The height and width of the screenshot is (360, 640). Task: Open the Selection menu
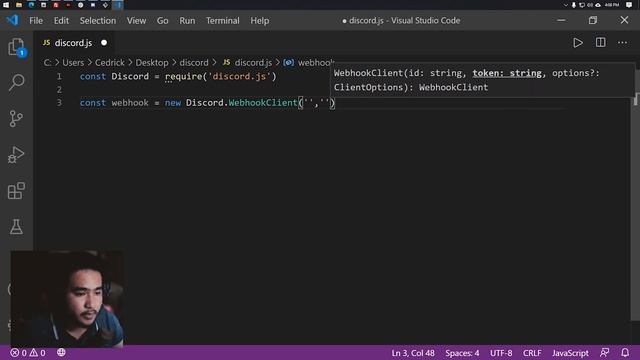pos(98,20)
